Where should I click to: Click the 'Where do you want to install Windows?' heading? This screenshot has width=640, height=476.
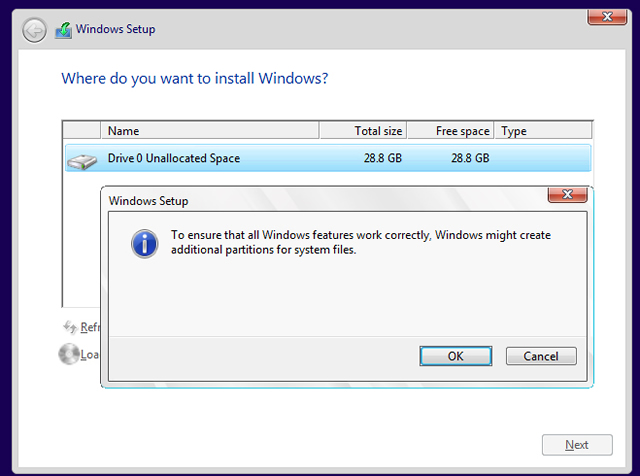(x=195, y=78)
